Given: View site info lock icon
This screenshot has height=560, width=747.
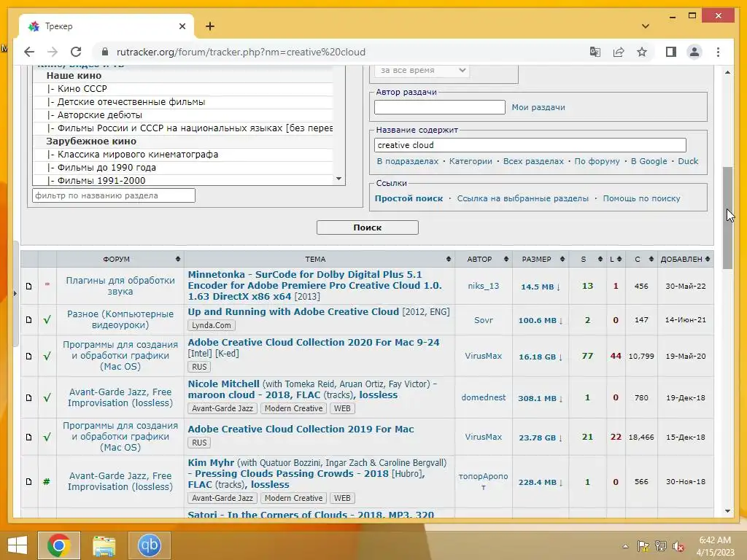Looking at the screenshot, I should click(105, 52).
